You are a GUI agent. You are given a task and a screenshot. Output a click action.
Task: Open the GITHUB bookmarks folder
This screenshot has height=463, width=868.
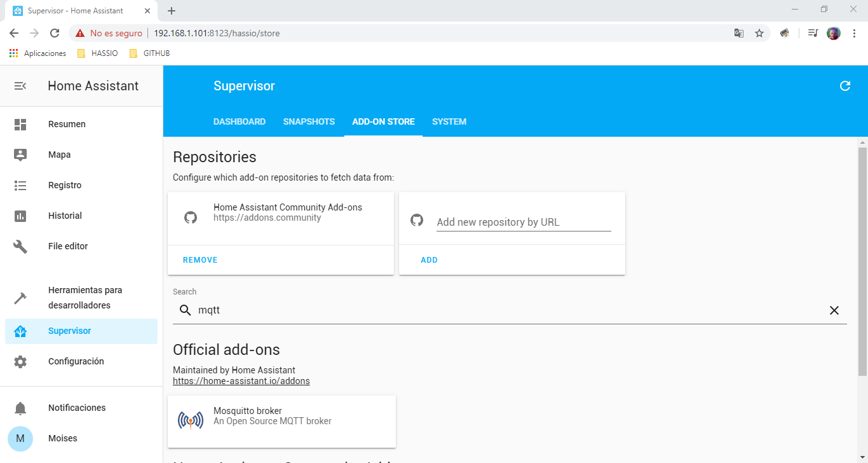click(x=149, y=53)
